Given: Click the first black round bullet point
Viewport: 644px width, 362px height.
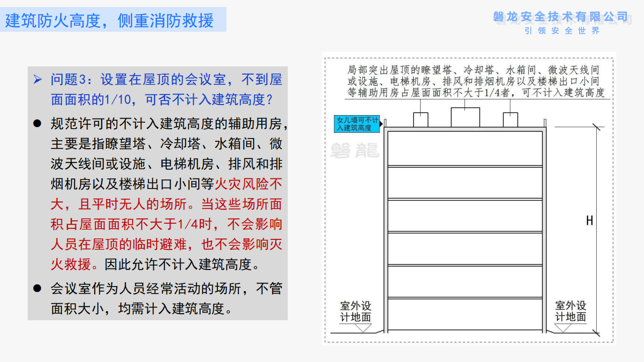Looking at the screenshot, I should point(37,124).
